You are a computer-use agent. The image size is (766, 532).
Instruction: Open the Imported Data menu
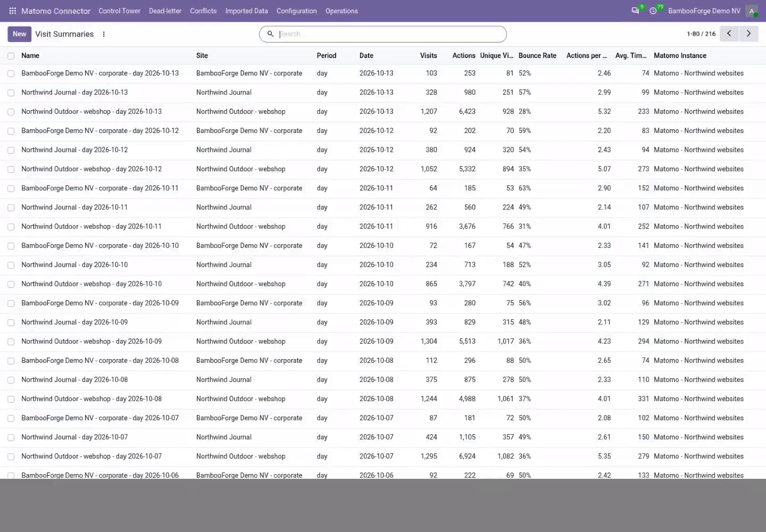click(x=246, y=11)
